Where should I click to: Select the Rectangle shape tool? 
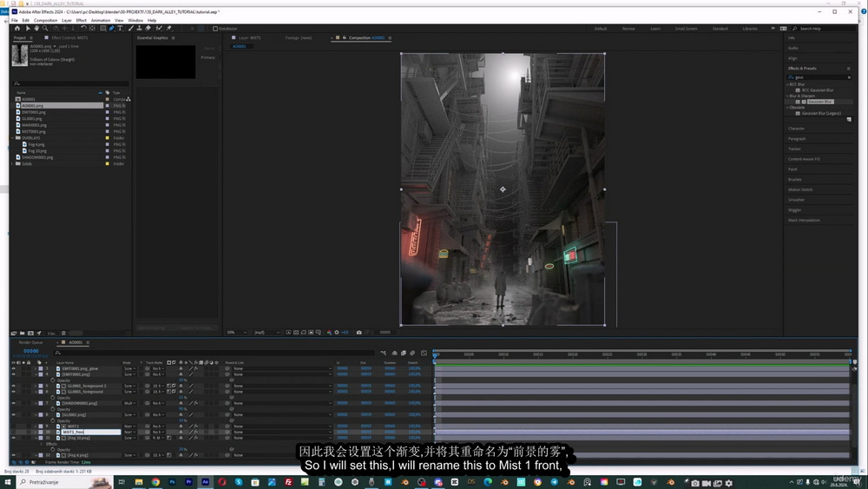[x=103, y=29]
